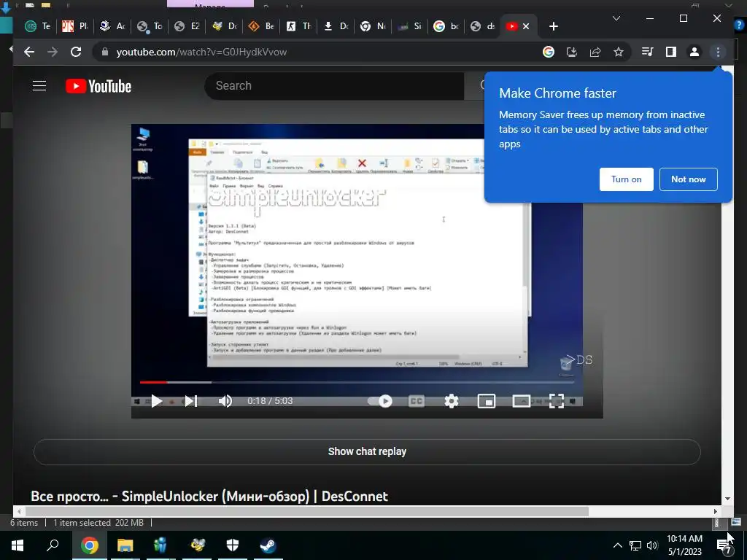Image resolution: width=747 pixels, height=560 pixels.
Task: Open video player settings gear
Action: (x=451, y=401)
